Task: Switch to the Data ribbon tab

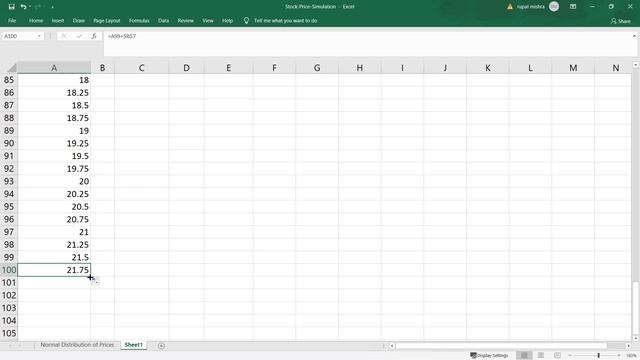Action: [x=164, y=20]
